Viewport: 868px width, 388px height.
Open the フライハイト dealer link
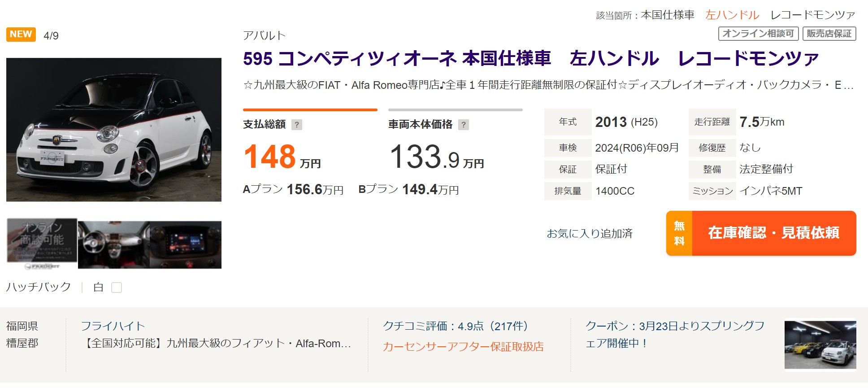coord(113,326)
